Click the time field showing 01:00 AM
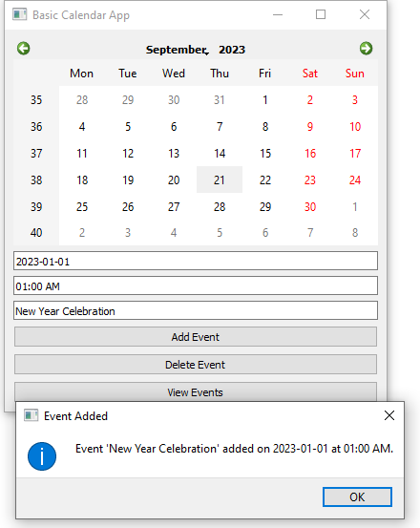This screenshot has height=528, width=420. (x=196, y=285)
